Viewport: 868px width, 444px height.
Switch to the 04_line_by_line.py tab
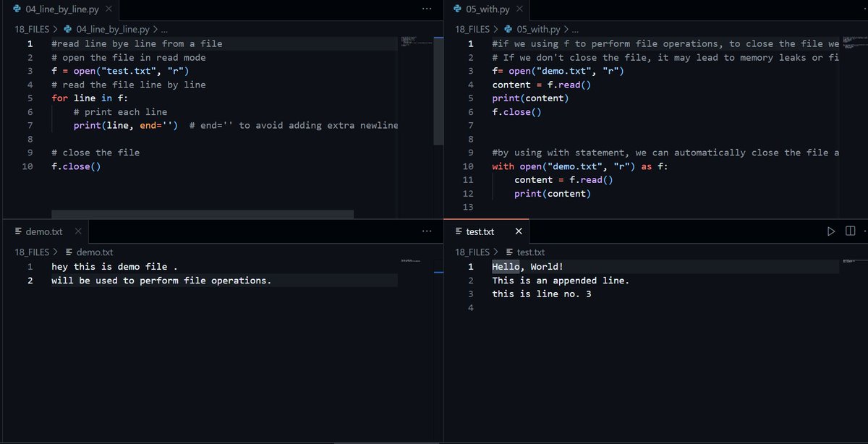[x=62, y=9]
